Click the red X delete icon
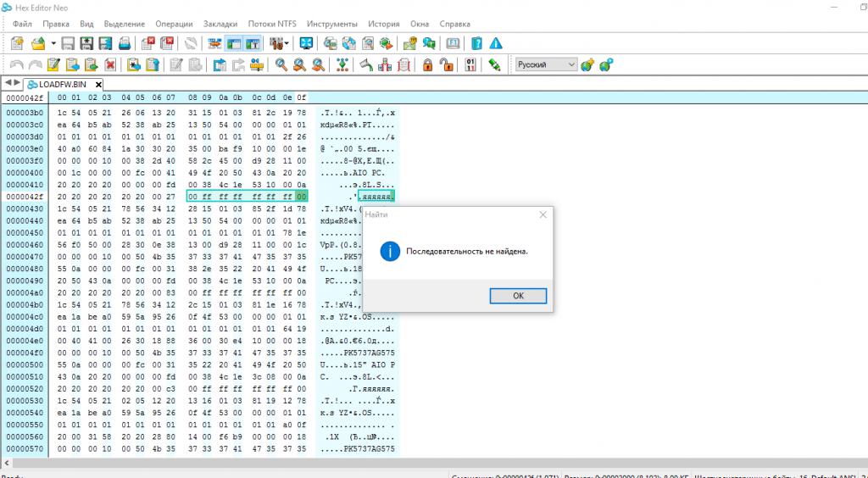868x478 pixels. [x=110, y=64]
